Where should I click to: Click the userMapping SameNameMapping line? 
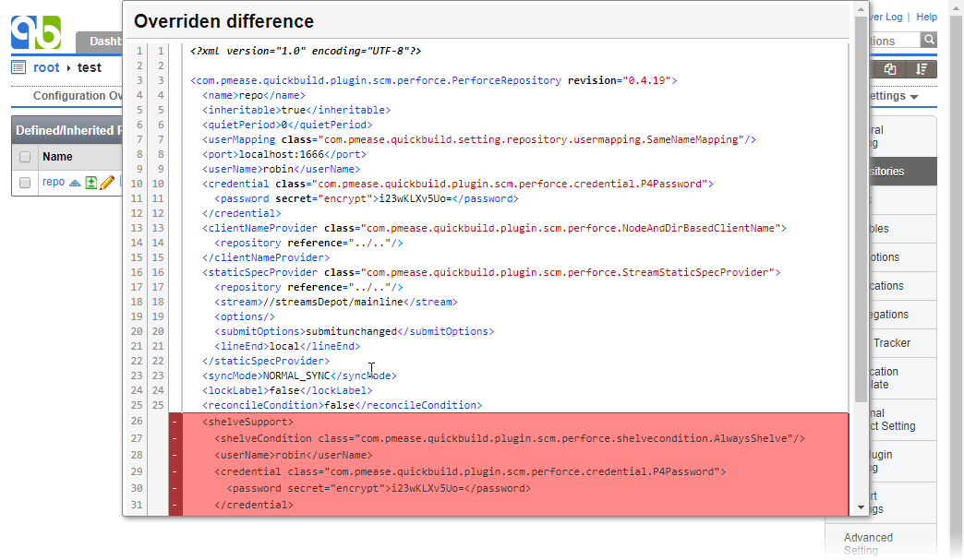[479, 139]
